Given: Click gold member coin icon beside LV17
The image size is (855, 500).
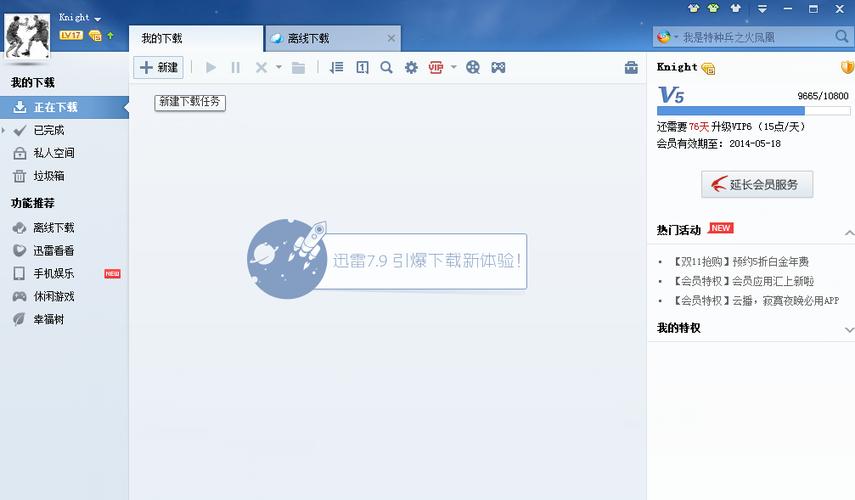Looking at the screenshot, I should click(x=95, y=35).
